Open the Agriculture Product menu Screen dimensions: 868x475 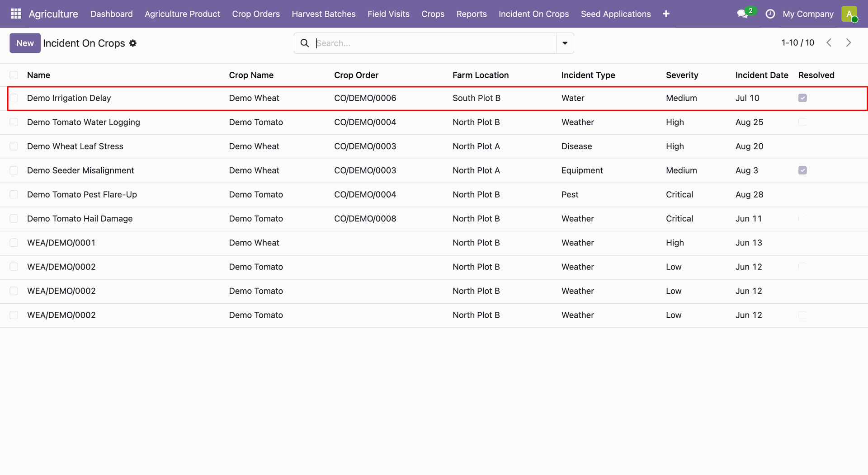coord(182,14)
